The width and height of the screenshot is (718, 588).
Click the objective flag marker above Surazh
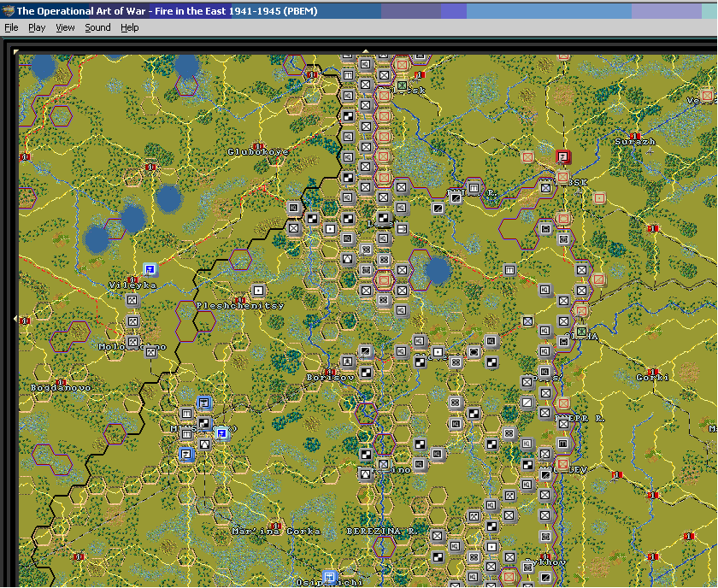(x=634, y=136)
